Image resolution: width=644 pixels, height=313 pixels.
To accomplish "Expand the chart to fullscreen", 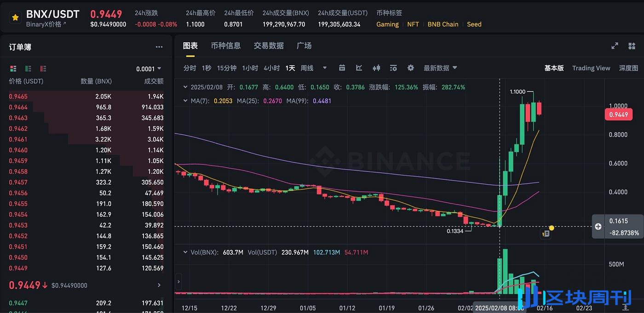I will (615, 46).
